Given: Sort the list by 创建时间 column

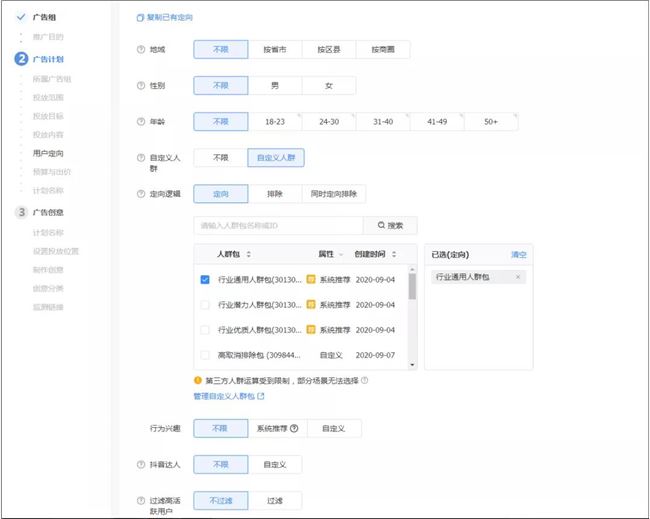Looking at the screenshot, I should (395, 255).
